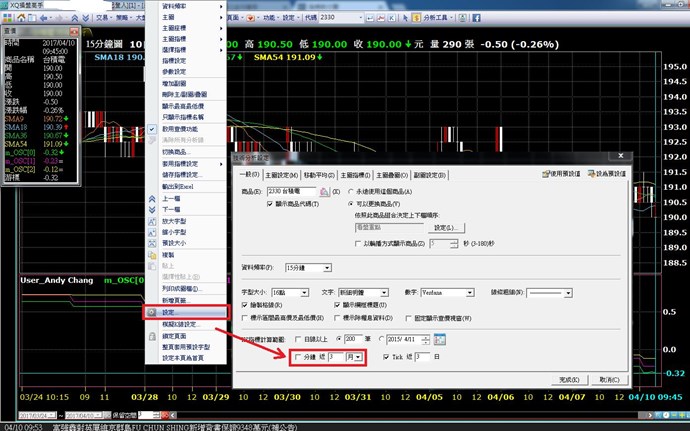This screenshot has height=431, width=690.
Task: Click the 使用預設值 icon button
Action: pyautogui.click(x=546, y=172)
